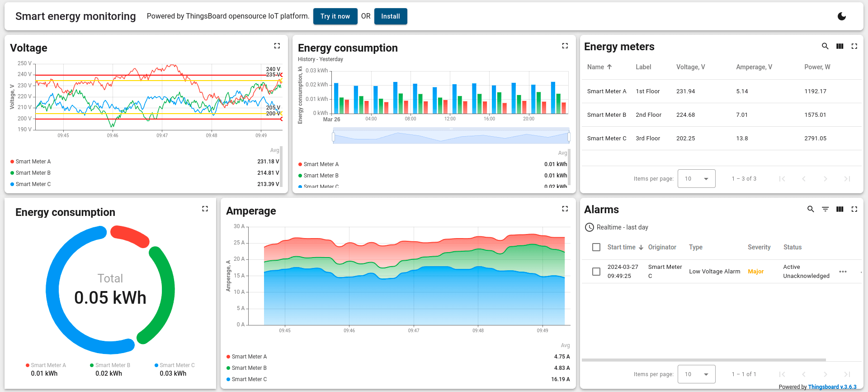This screenshot has height=392, width=868.
Task: Click the Install button
Action: point(391,16)
